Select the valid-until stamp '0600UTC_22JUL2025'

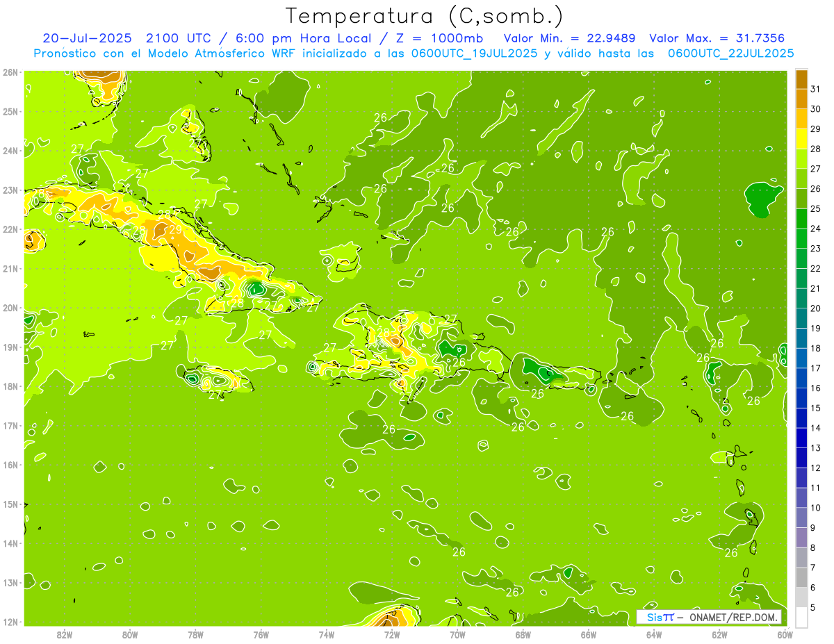point(731,53)
